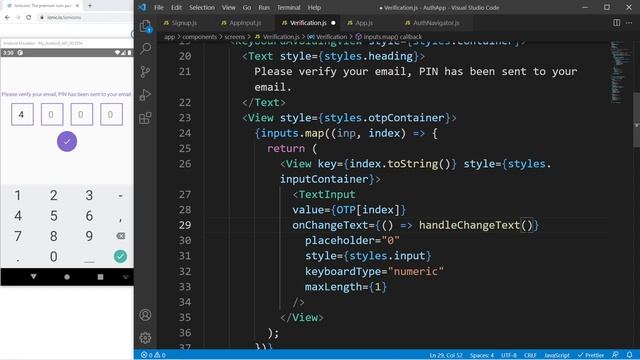Open the Manage gear icon
The image size is (640, 360).
coord(145,338)
